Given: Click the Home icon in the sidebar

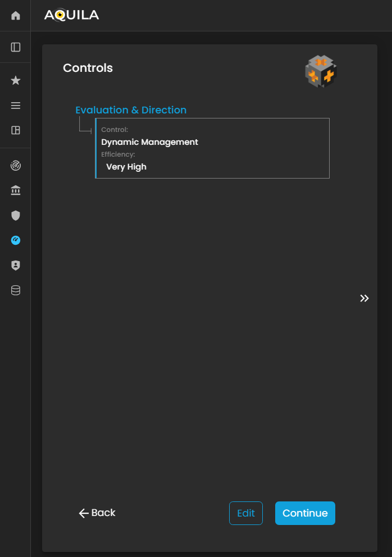Looking at the screenshot, I should (x=16, y=16).
